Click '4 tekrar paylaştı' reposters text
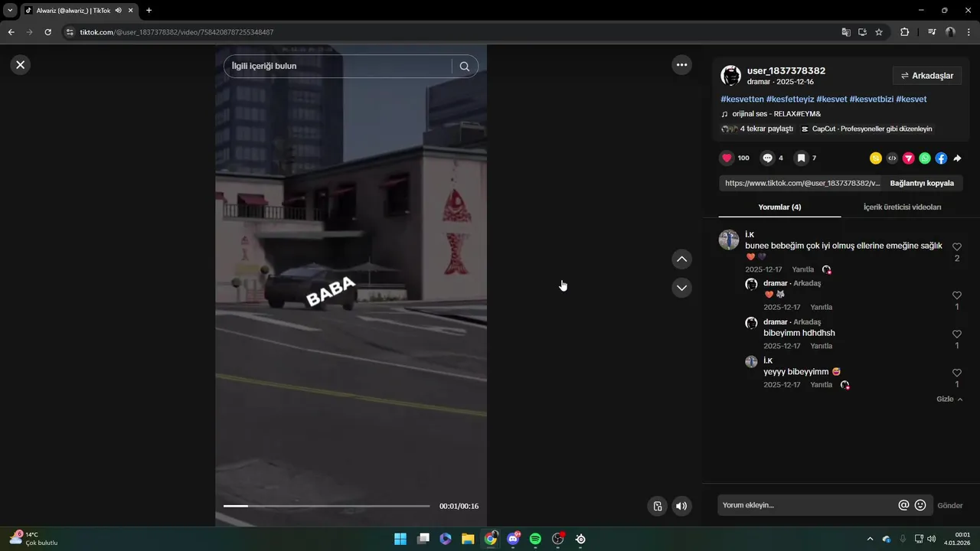This screenshot has width=980, height=551. 766,129
